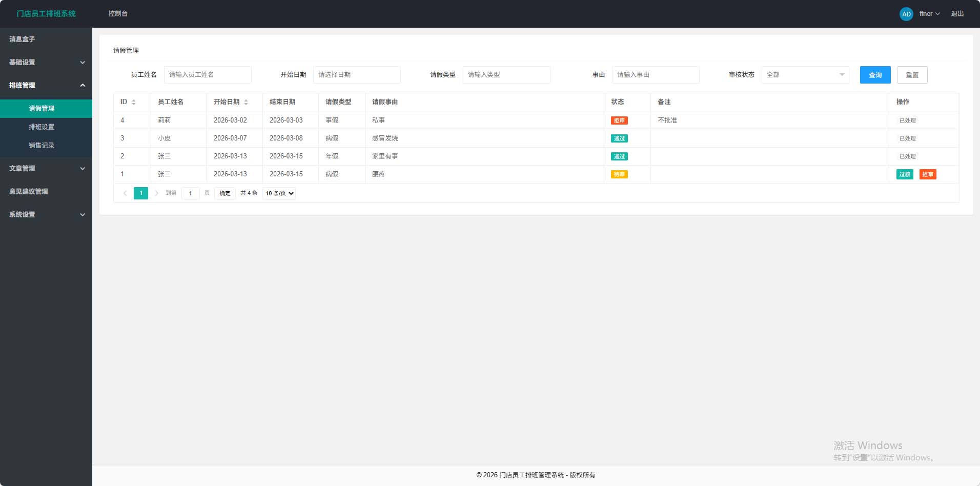This screenshot has height=486, width=980.
Task: Open 排班设置 in the sidebar
Action: [42, 127]
